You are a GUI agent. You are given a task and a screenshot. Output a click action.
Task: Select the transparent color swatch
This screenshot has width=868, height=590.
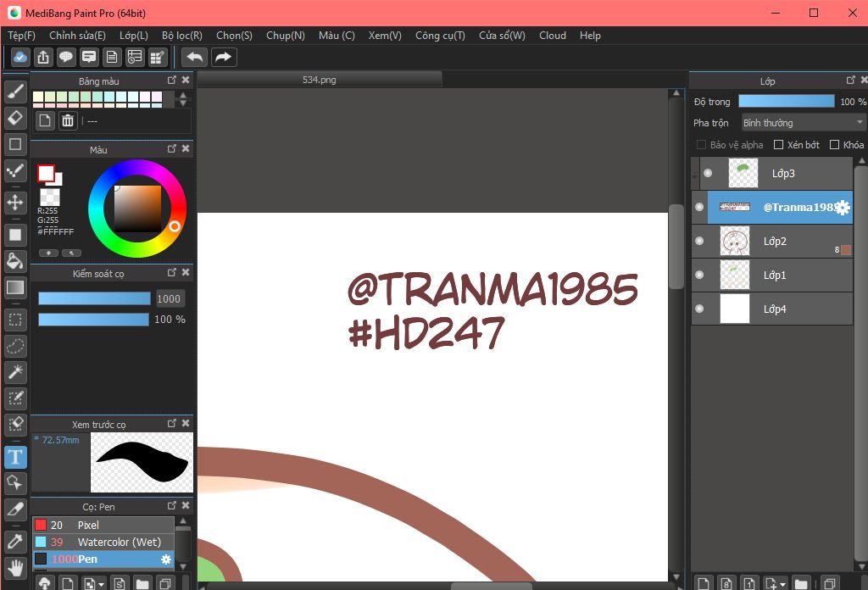(x=50, y=197)
